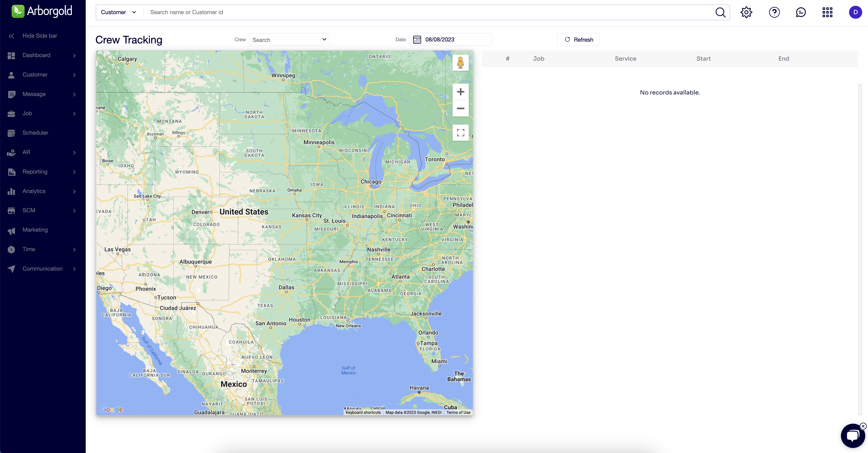Viewport: 868px width, 453px height.
Task: Toggle fullscreen view of the map
Action: (460, 132)
